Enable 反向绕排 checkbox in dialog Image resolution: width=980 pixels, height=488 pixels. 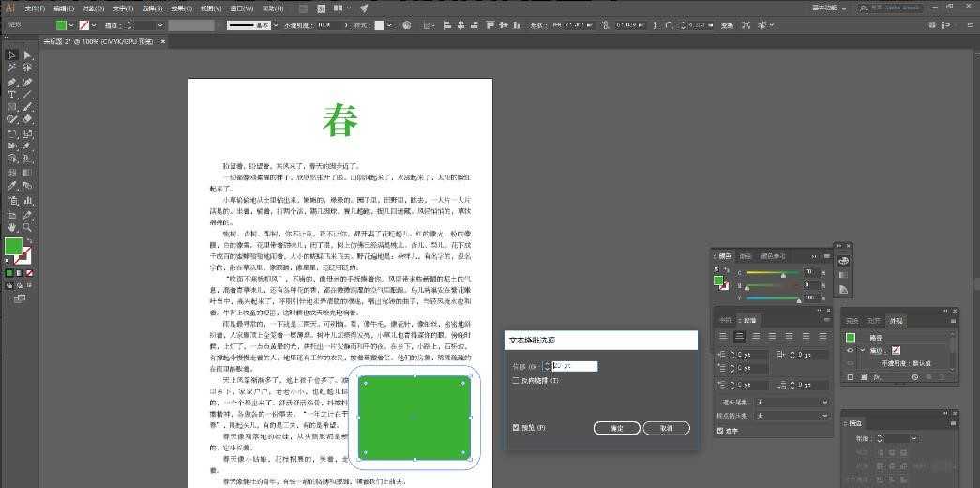tap(516, 380)
